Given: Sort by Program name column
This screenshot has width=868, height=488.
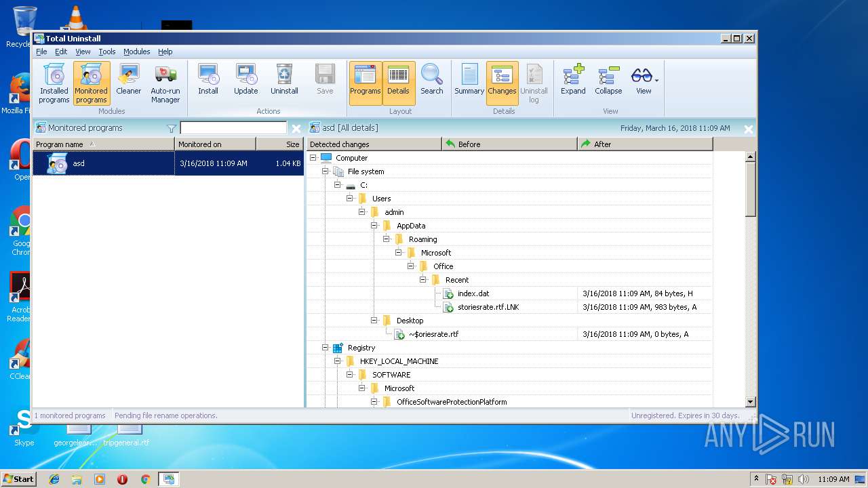Looking at the screenshot, I should pyautogui.click(x=103, y=144).
